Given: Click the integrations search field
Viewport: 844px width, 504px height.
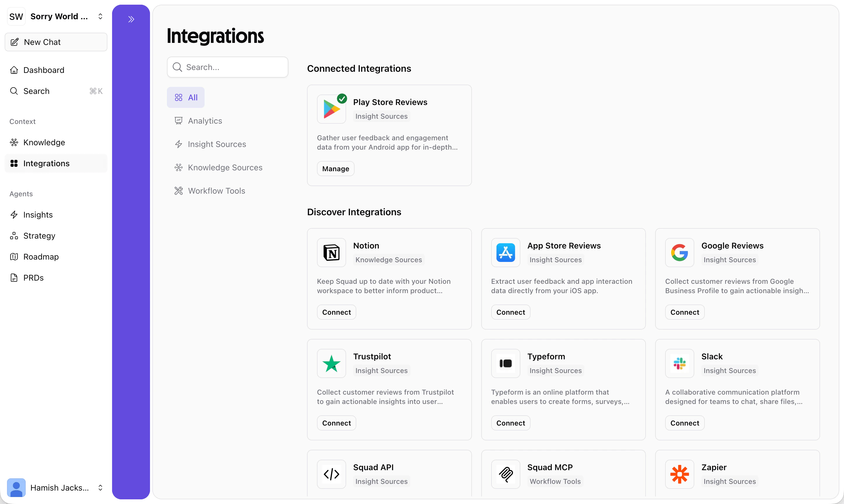Looking at the screenshot, I should pos(227,67).
